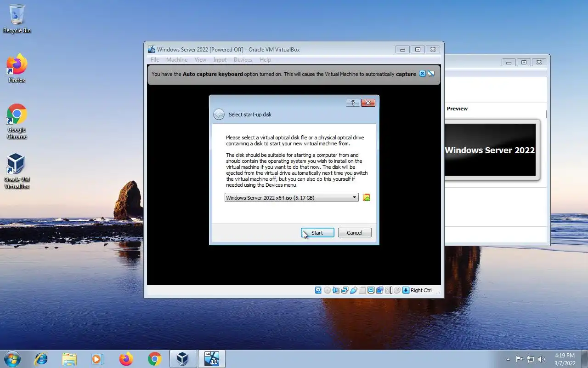Click the scrollbar in the Manager window
This screenshot has width=588, height=368.
(546, 114)
